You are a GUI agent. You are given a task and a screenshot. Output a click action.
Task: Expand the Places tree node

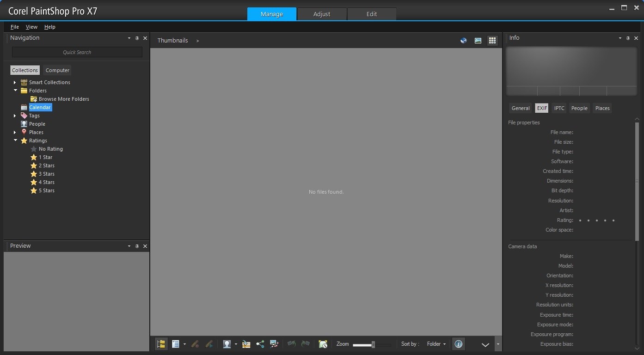(15, 132)
